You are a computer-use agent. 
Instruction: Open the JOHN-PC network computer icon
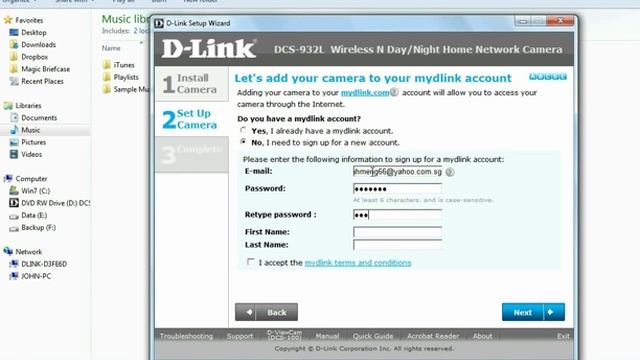point(14,276)
